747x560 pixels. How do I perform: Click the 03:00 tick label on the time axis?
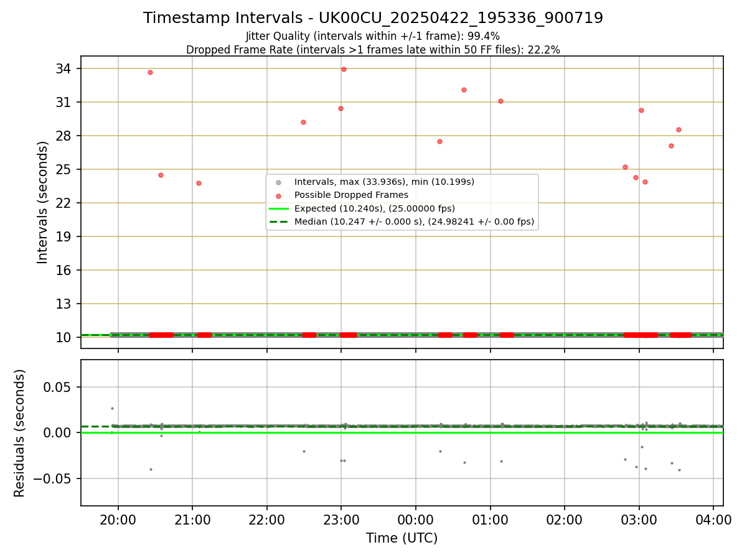coord(639,520)
